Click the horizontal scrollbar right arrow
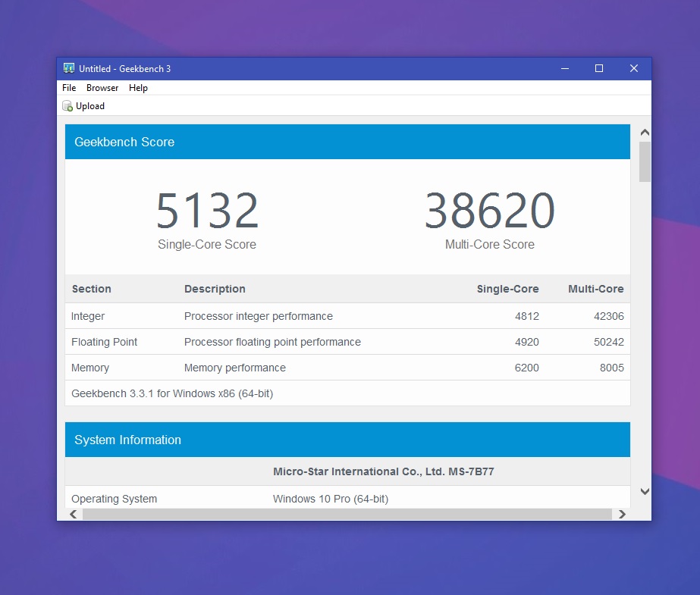Screen dimensions: 700x595 coord(622,514)
